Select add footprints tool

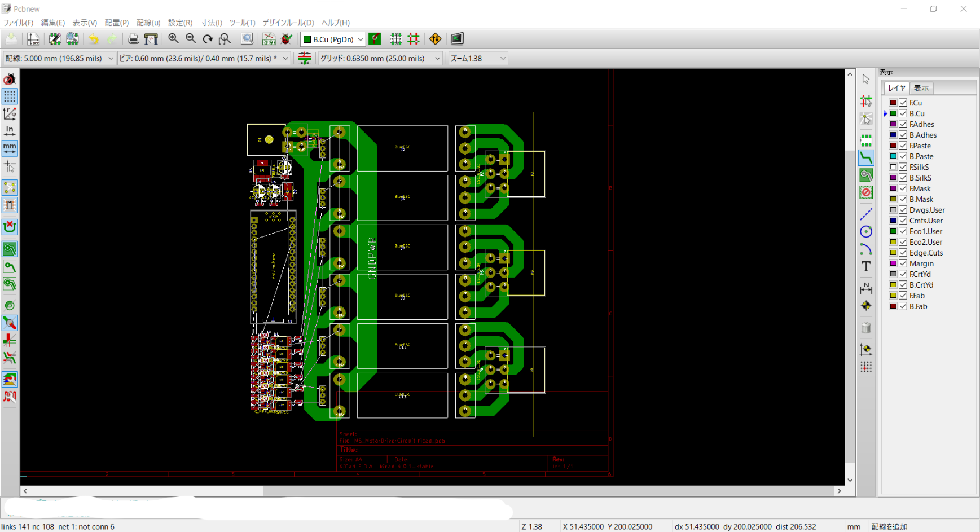[x=866, y=140]
